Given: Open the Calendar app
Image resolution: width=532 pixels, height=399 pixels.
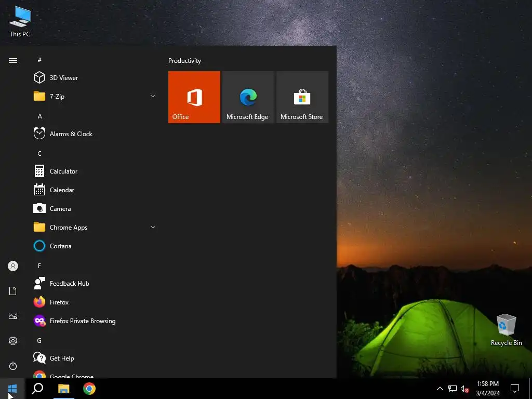Looking at the screenshot, I should pyautogui.click(x=95, y=190).
